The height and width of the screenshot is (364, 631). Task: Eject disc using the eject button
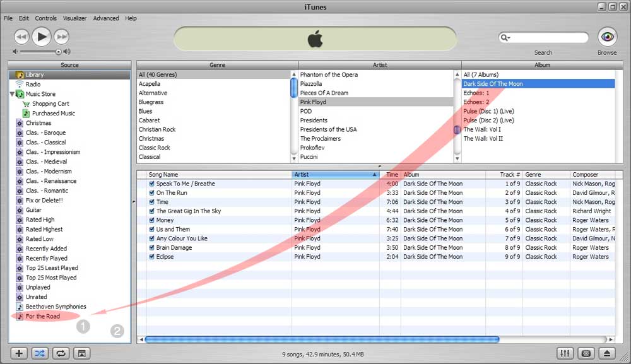click(606, 353)
